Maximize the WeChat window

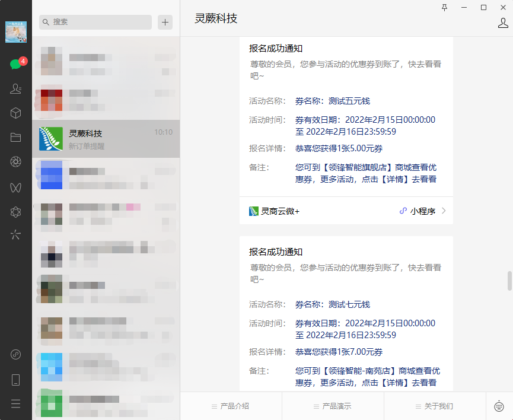coord(483,7)
